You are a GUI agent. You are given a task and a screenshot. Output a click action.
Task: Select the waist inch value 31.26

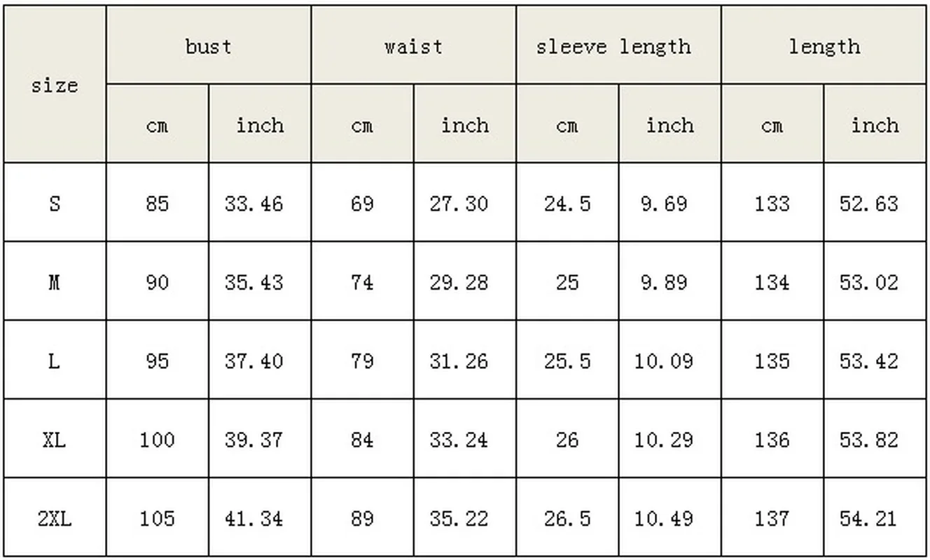click(x=459, y=361)
